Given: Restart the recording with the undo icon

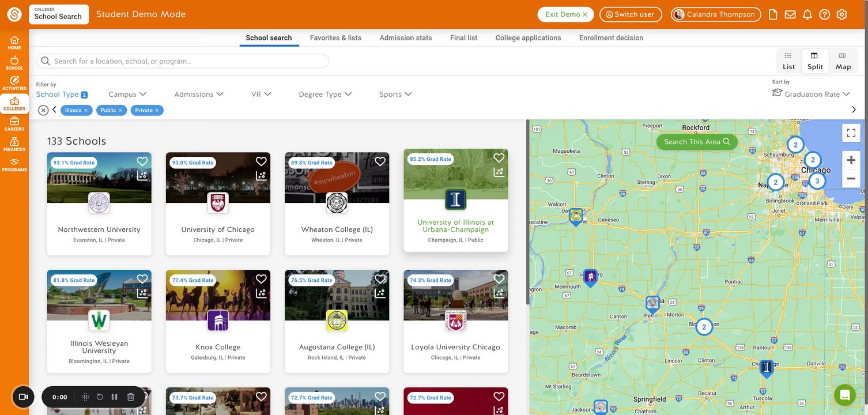Looking at the screenshot, I should point(100,397).
